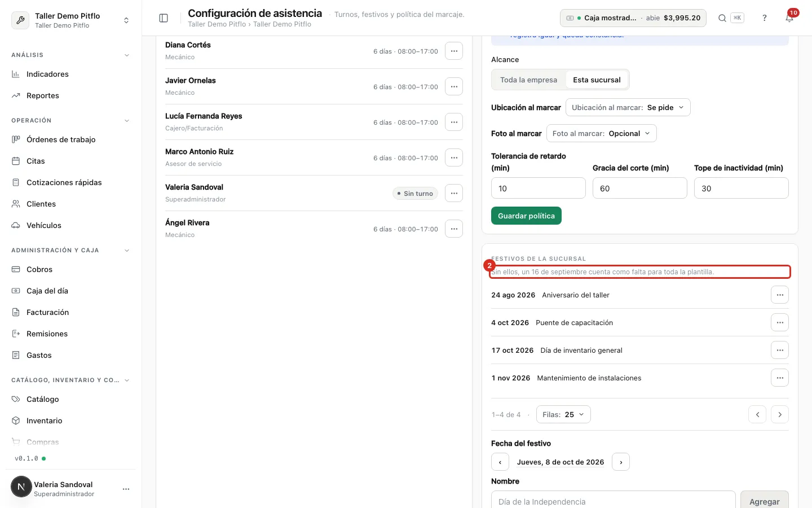The height and width of the screenshot is (508, 812).
Task: Open the search magnifier icon
Action: point(722,18)
